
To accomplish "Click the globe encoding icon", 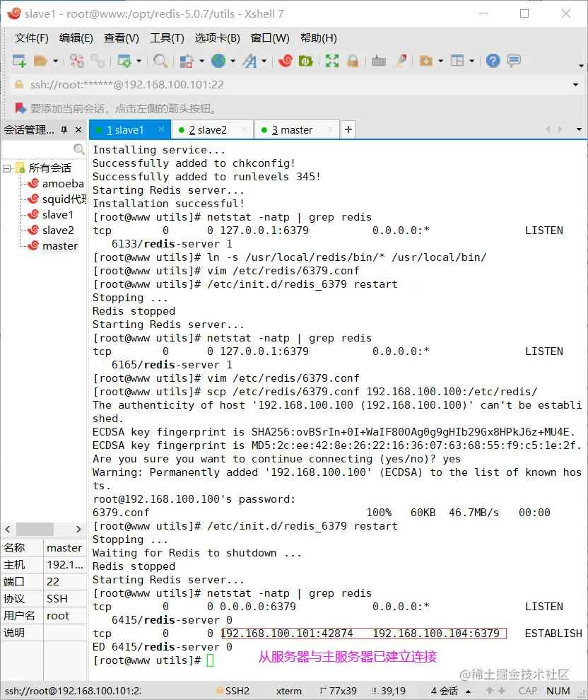I will click(x=218, y=61).
